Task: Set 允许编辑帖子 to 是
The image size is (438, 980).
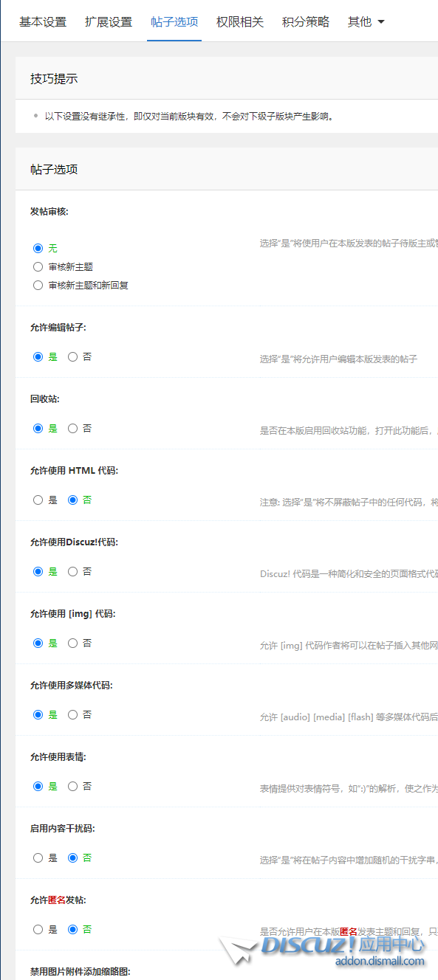Action: point(38,357)
